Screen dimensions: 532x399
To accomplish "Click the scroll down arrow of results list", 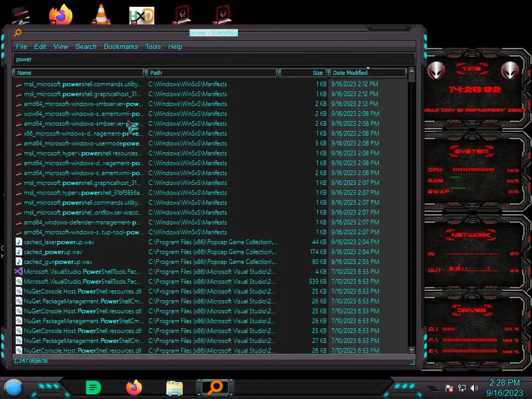I will (411, 350).
